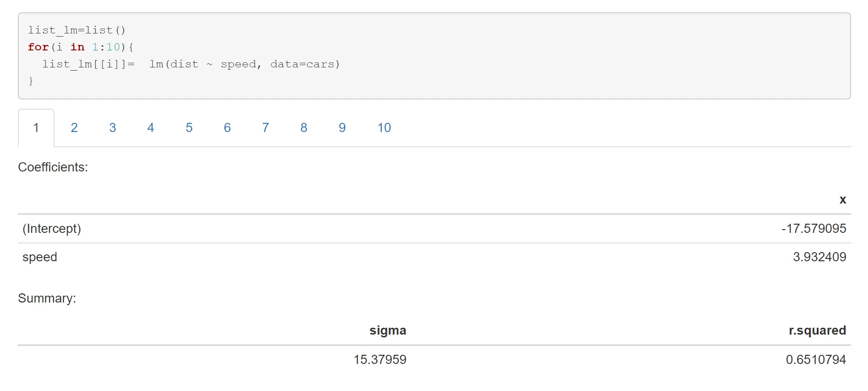Viewport: 868px width, 391px height.
Task: Click the r.squared value 0.6510794
Action: point(816,360)
